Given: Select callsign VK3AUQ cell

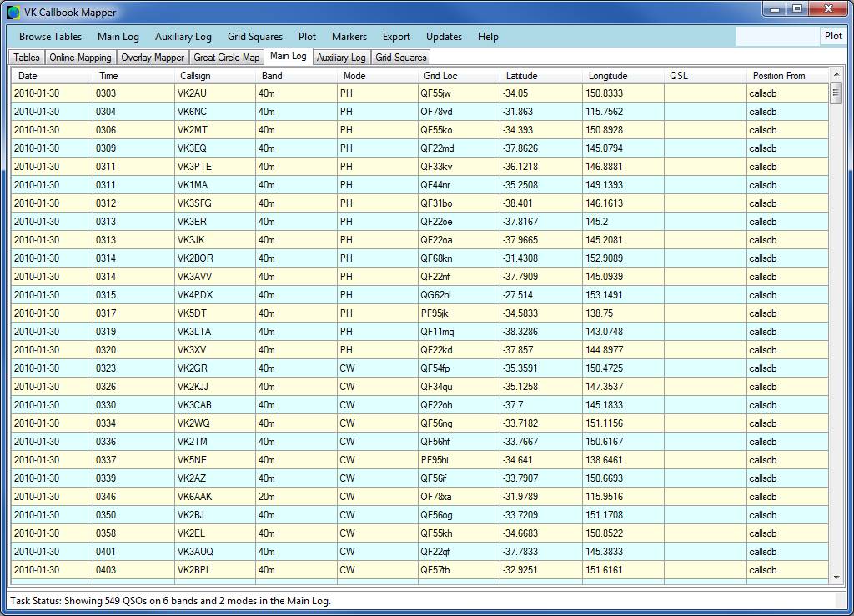Looking at the screenshot, I should pyautogui.click(x=215, y=551).
